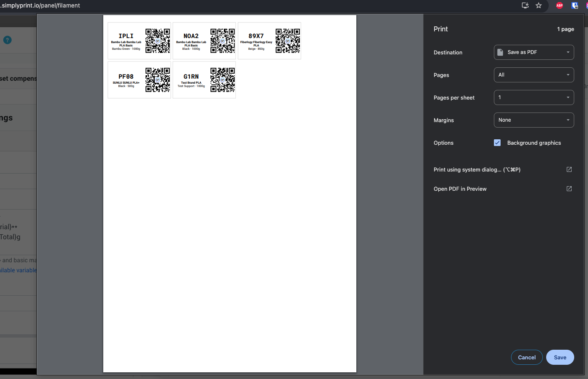
Task: Click the 89X7 label code text
Action: click(x=256, y=36)
